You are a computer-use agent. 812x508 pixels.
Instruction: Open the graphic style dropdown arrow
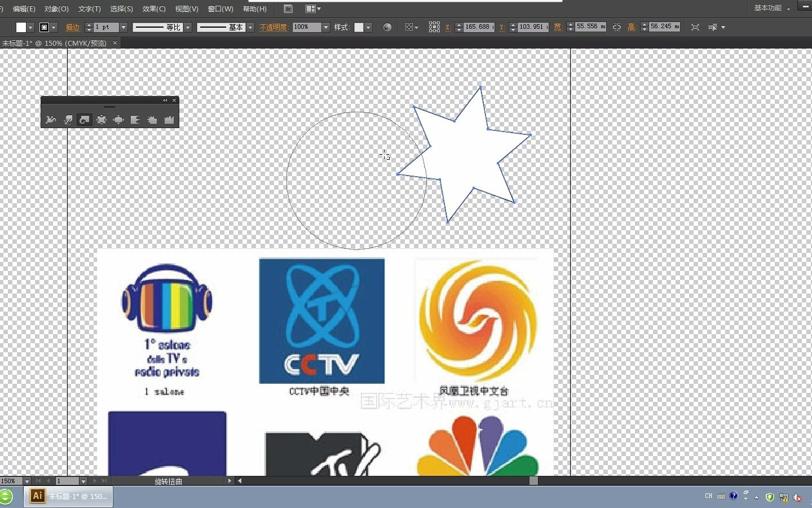368,27
